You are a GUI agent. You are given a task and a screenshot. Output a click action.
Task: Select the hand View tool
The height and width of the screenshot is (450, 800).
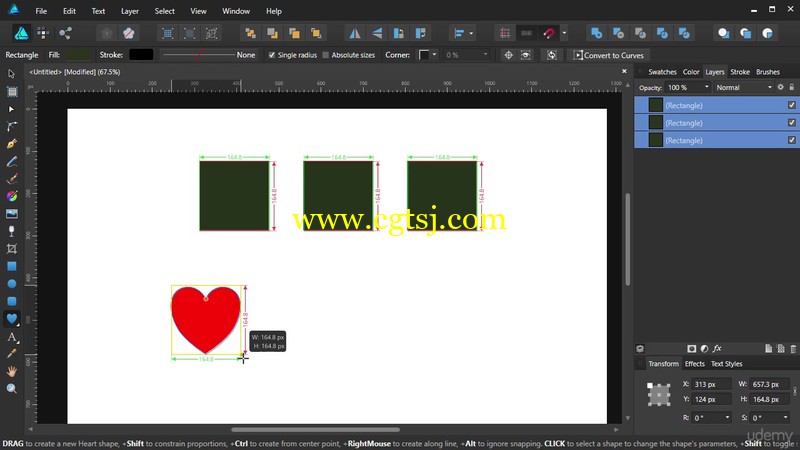pos(11,371)
